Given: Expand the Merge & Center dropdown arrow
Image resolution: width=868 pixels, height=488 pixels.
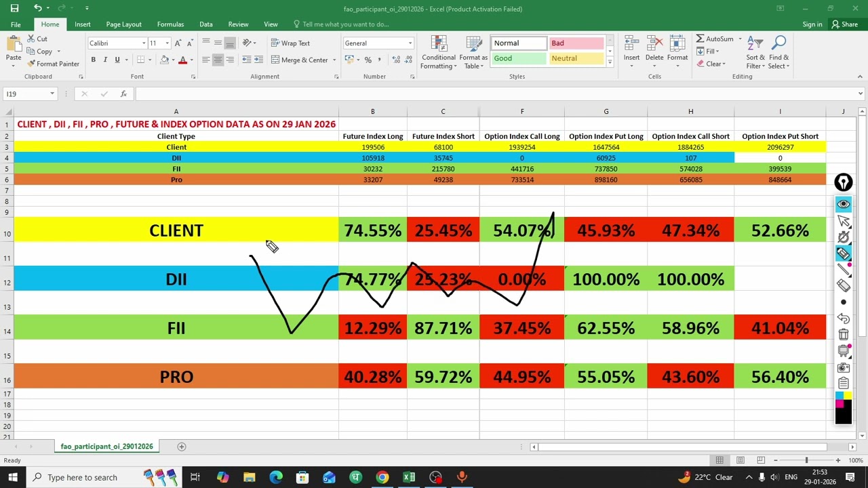Looking at the screenshot, I should pos(334,60).
